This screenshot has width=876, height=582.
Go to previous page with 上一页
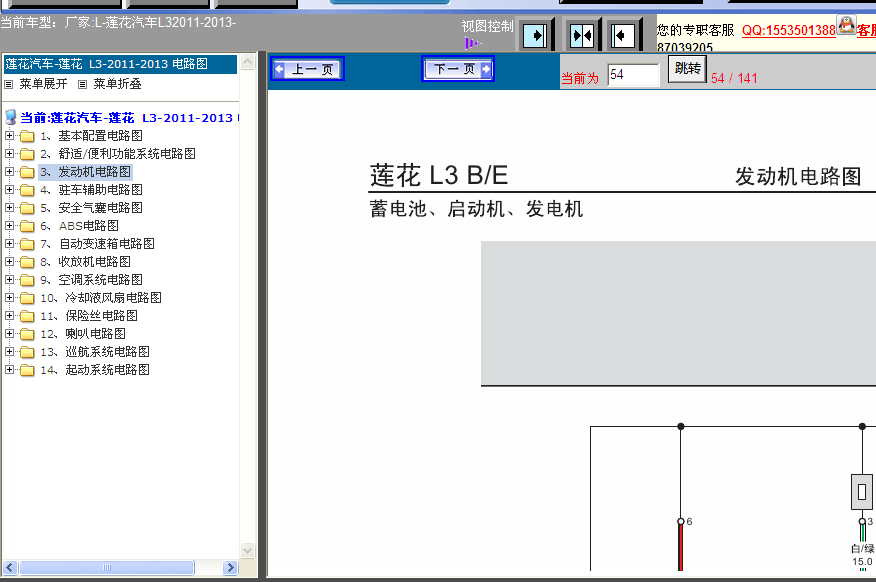click(307, 69)
